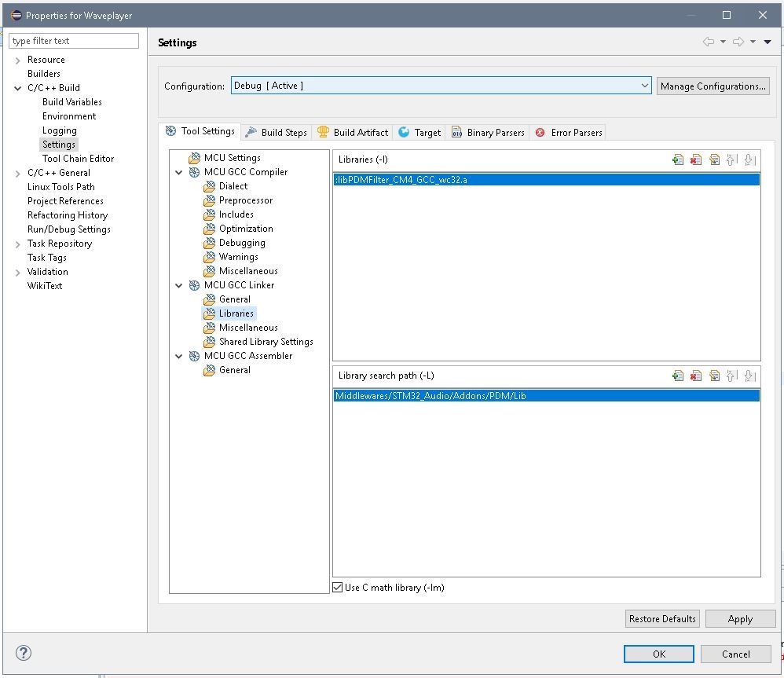Move library down in Libraries (-l) toolbar

click(x=749, y=159)
